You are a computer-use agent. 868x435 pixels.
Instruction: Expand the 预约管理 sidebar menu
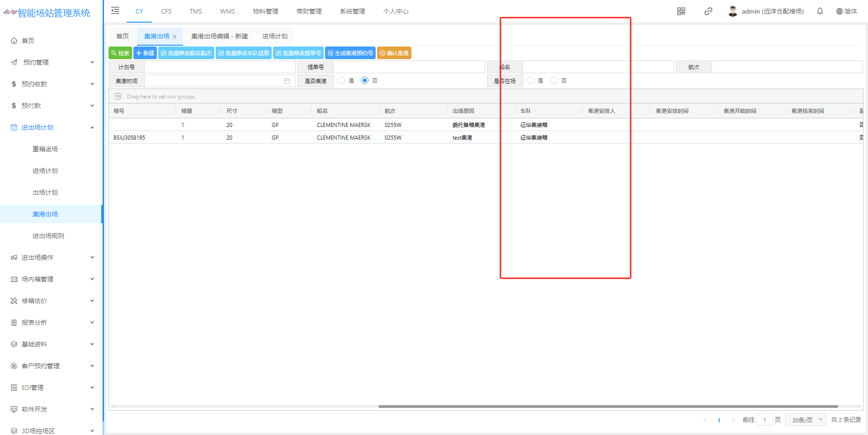coord(52,62)
